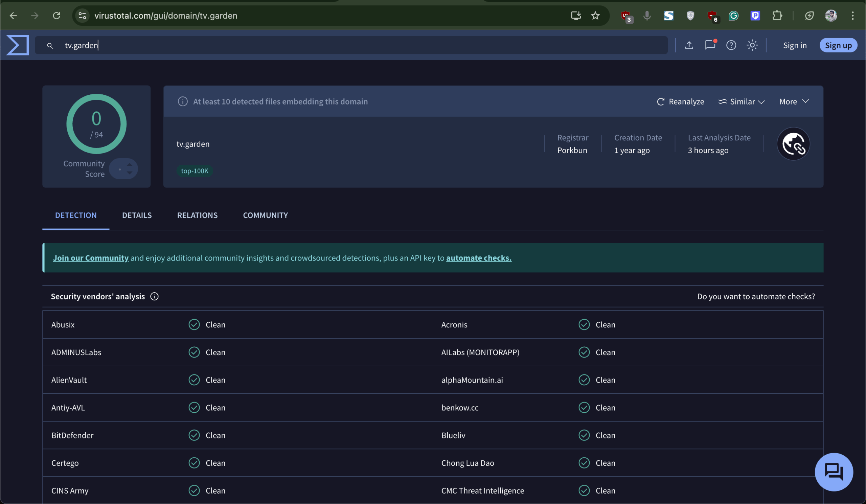Click the 0 / 94 detection score circle

pyautogui.click(x=96, y=124)
